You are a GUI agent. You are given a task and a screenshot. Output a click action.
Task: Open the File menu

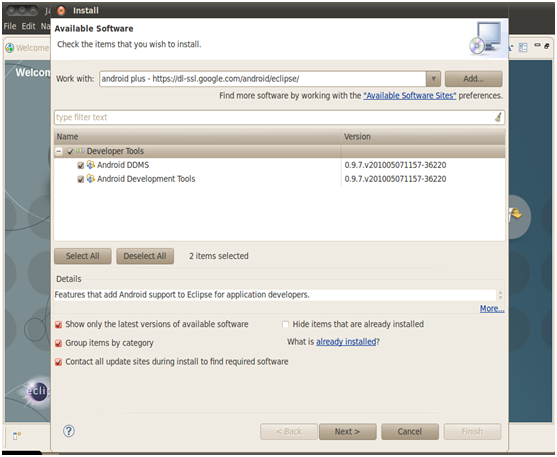click(x=10, y=26)
